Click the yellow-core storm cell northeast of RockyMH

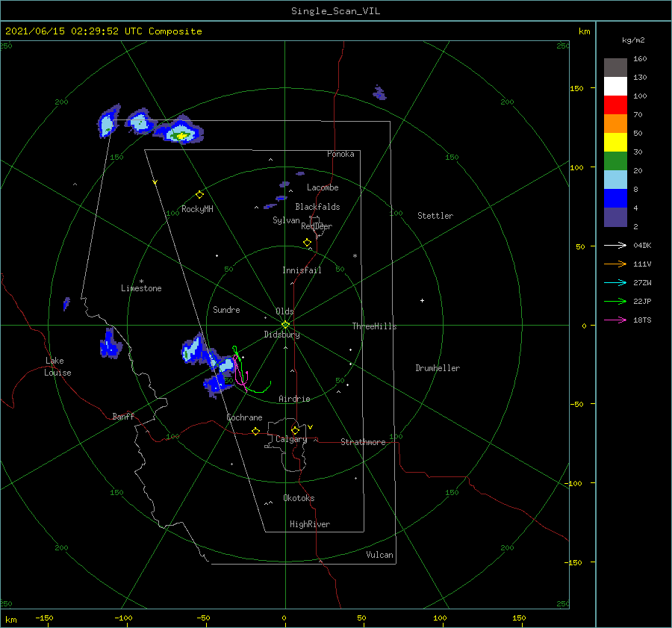point(179,131)
